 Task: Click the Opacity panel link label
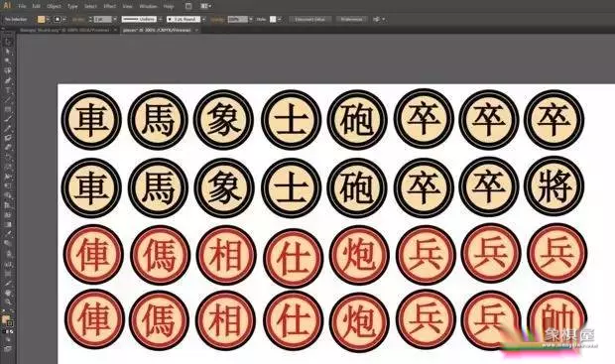[x=217, y=19]
